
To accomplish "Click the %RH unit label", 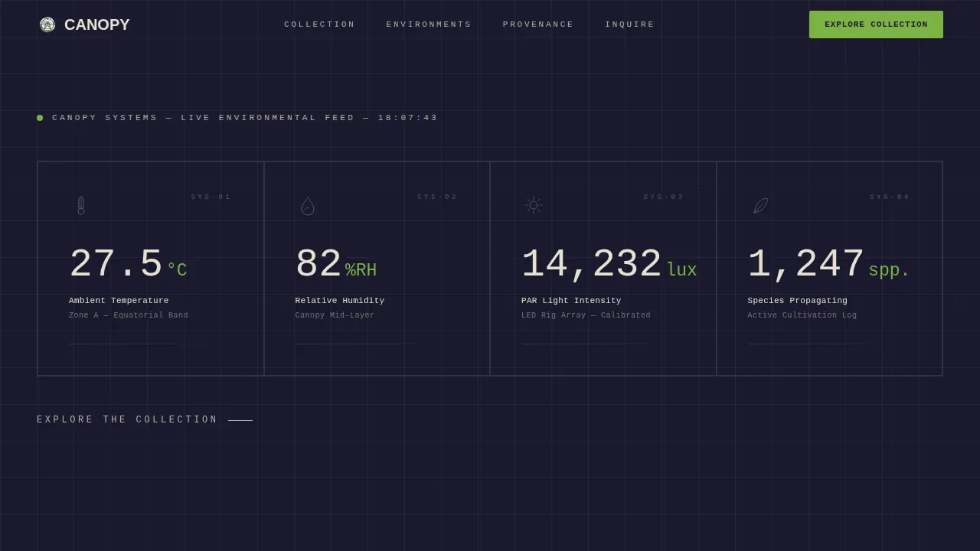I will [x=361, y=270].
